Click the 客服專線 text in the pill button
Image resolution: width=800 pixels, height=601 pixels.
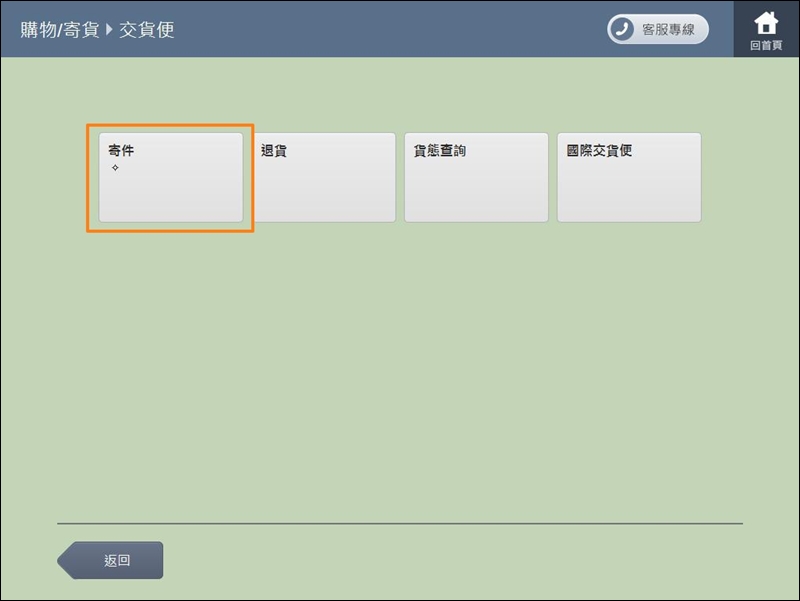(669, 29)
